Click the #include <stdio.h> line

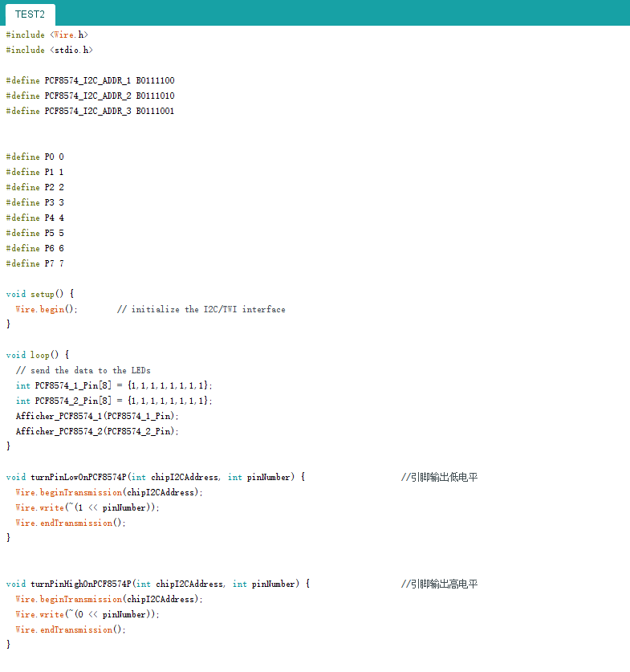[x=49, y=50]
